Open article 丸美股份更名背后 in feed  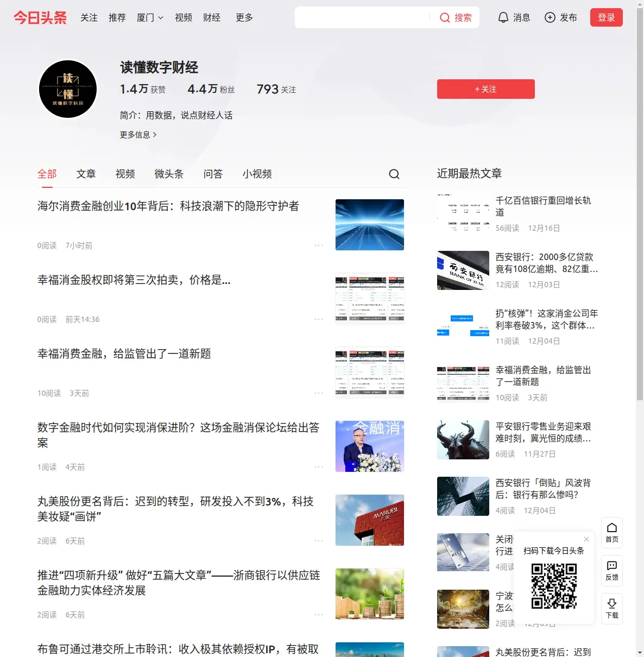coord(175,509)
